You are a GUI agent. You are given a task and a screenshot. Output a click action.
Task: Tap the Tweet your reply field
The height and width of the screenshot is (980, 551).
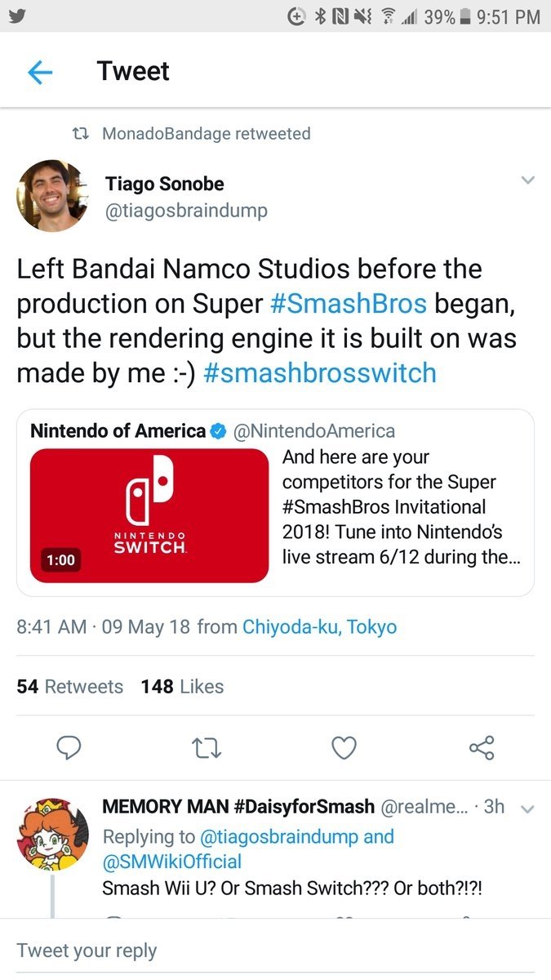(163, 950)
